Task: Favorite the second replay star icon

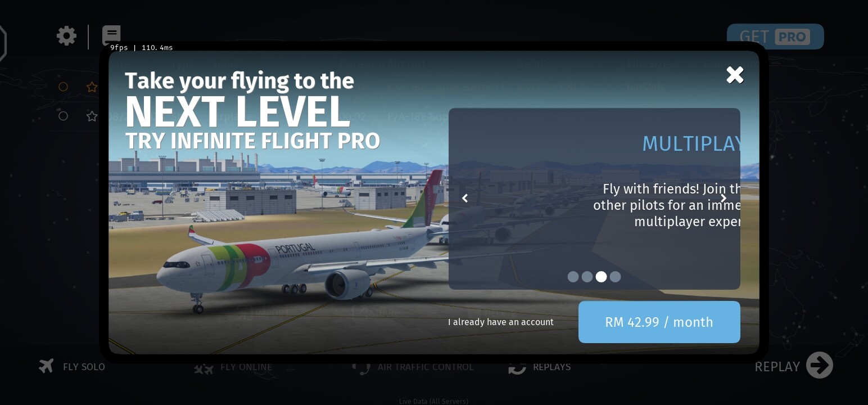Action: coord(92,116)
